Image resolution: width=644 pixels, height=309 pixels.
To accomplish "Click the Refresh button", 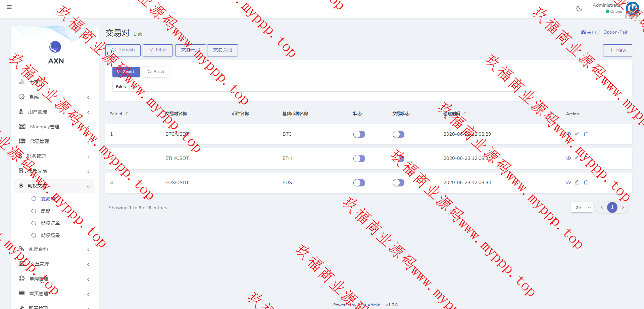I will (x=123, y=50).
